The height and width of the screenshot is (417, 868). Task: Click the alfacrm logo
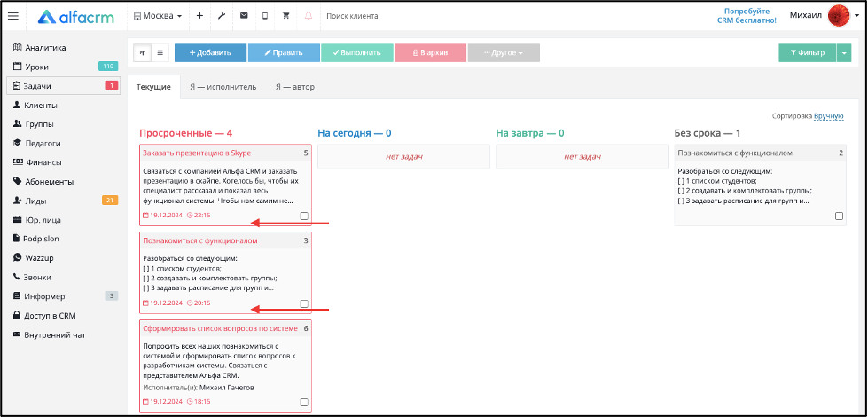[x=76, y=16]
